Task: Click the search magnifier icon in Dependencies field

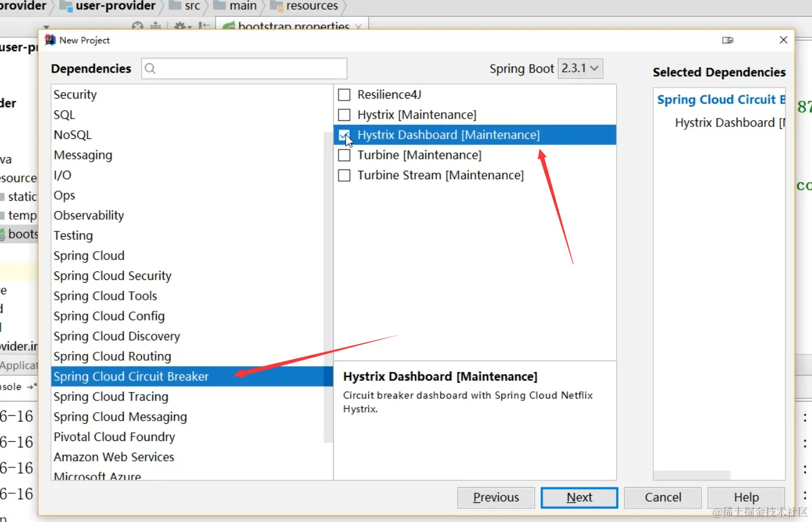Action: (x=150, y=69)
